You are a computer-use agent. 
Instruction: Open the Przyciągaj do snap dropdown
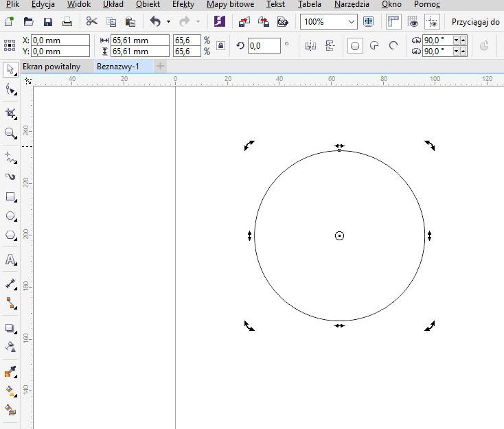[477, 22]
